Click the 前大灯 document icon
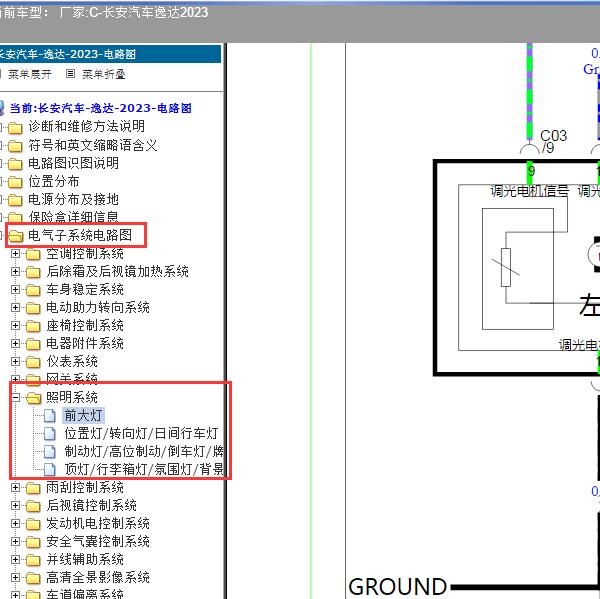This screenshot has width=600, height=599. [x=50, y=415]
